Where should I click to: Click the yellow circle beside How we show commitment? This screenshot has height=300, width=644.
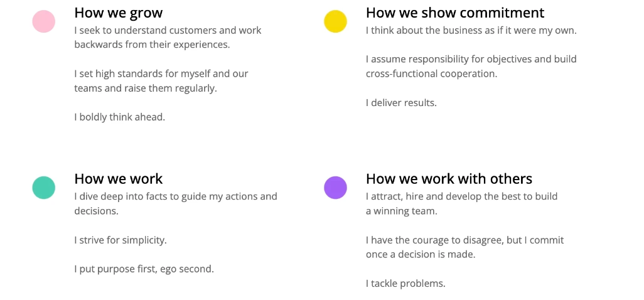tap(335, 21)
